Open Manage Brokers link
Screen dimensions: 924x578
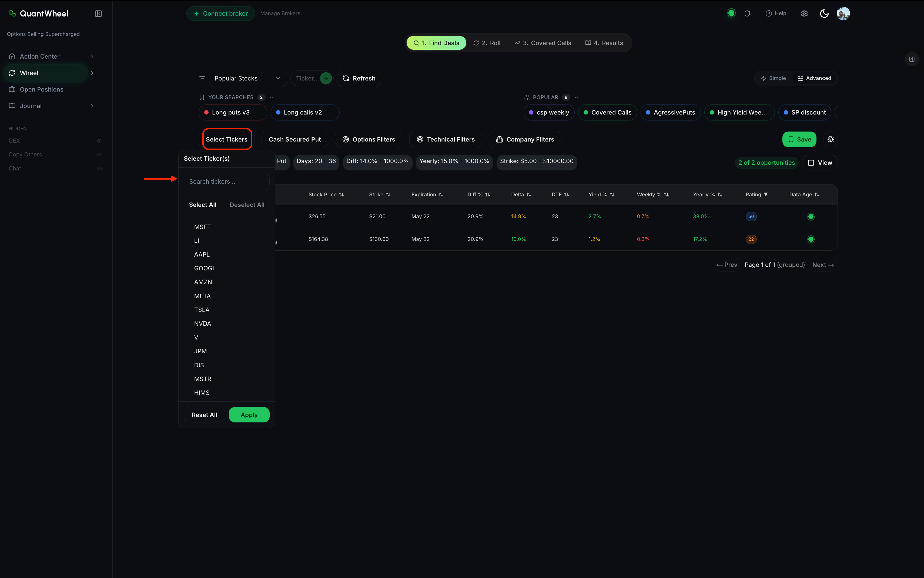pyautogui.click(x=280, y=14)
